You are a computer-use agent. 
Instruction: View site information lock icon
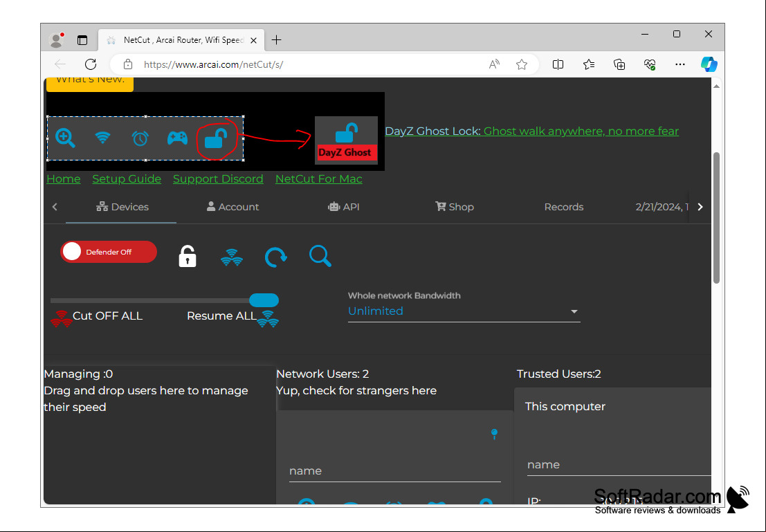tap(128, 64)
